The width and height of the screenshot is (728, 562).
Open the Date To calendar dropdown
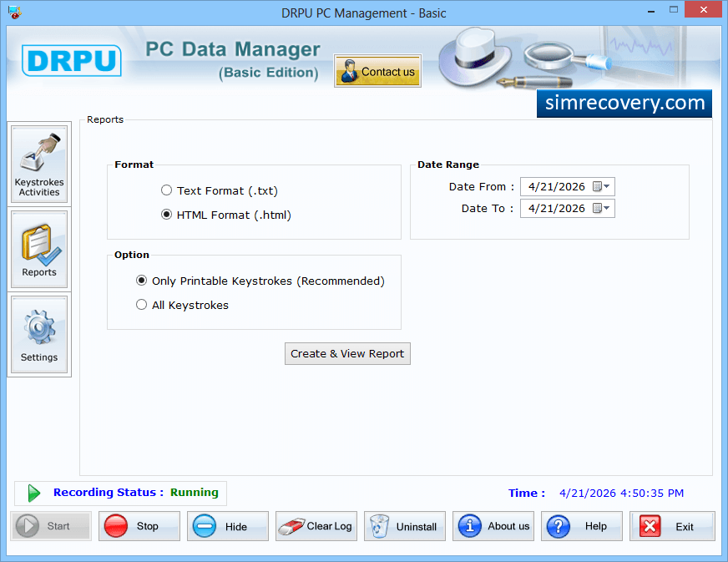(x=602, y=209)
